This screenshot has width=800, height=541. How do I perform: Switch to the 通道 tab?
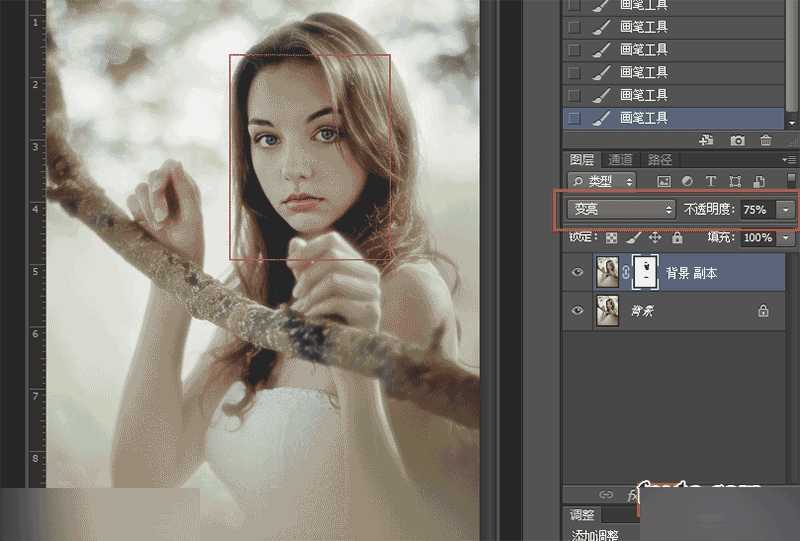pyautogui.click(x=620, y=160)
